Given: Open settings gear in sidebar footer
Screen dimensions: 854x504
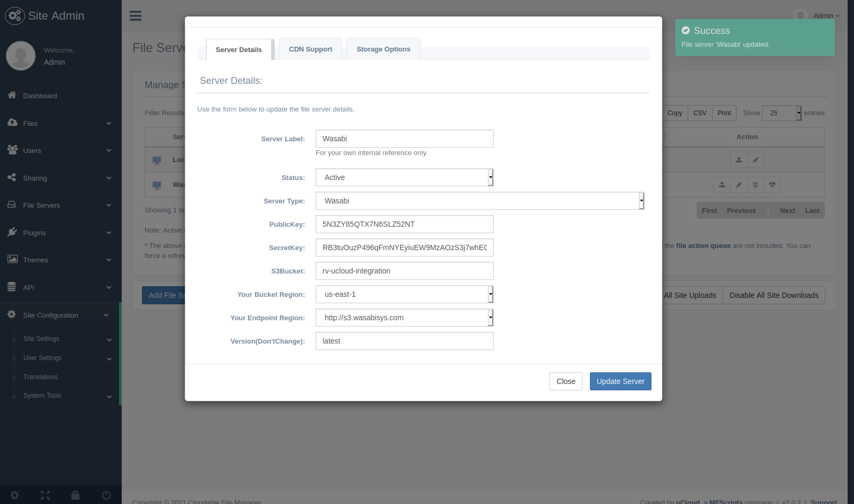Looking at the screenshot, I should pyautogui.click(x=15, y=495).
